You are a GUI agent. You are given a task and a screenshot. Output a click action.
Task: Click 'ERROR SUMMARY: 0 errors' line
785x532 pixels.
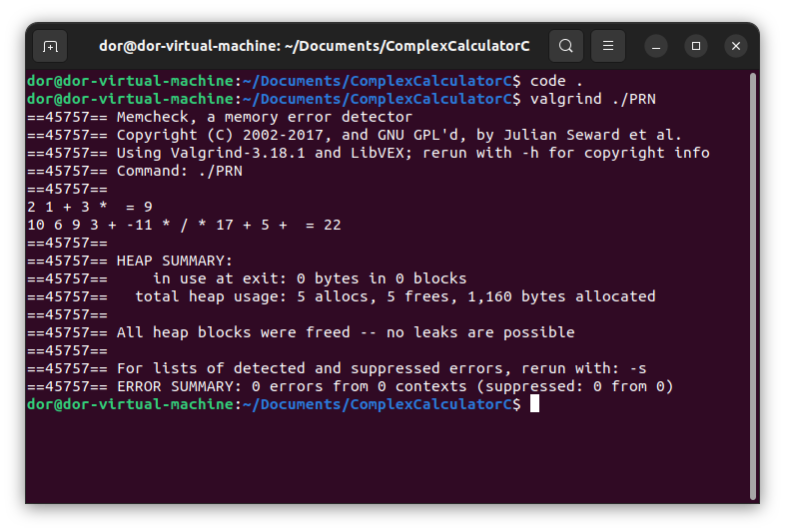[x=350, y=387]
